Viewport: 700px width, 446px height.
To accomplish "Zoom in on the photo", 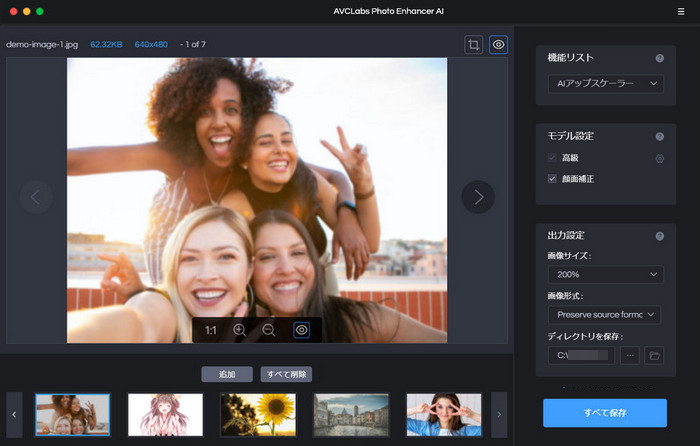I will [239, 330].
